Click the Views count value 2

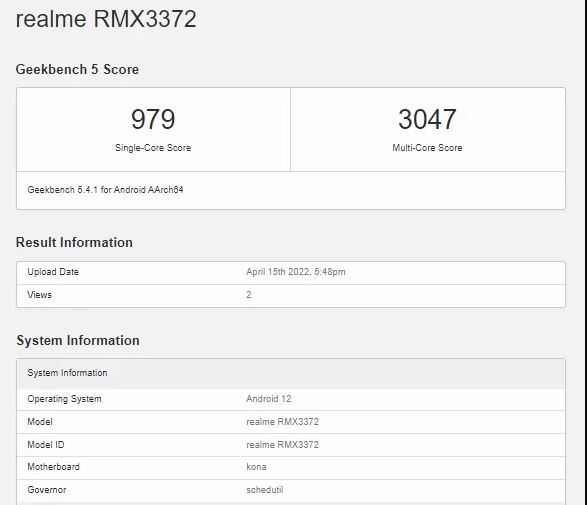tap(249, 295)
